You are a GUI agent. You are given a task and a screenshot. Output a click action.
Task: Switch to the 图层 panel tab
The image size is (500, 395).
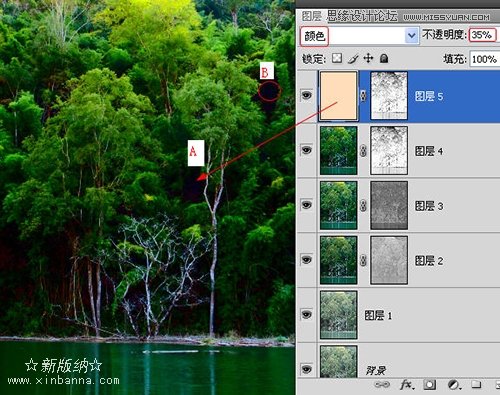pos(312,16)
